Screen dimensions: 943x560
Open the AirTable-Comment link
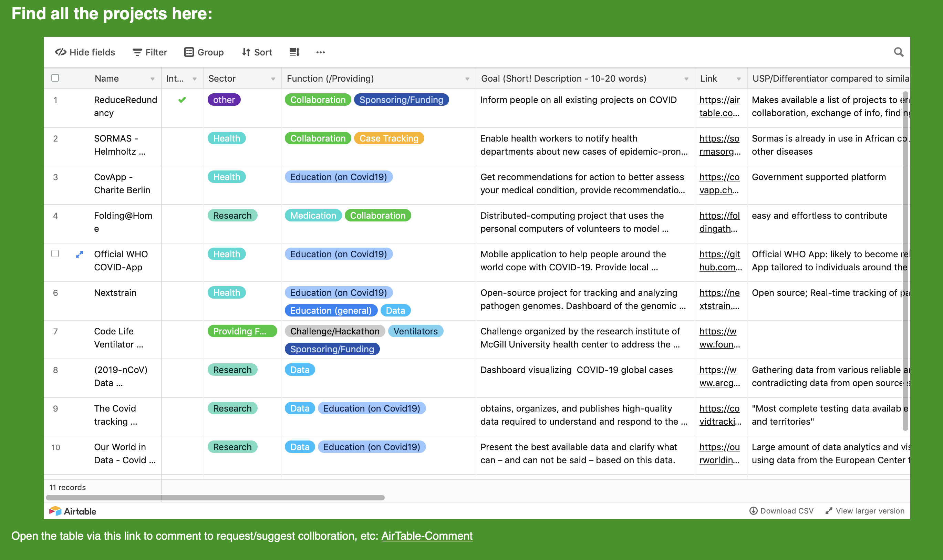(x=426, y=536)
